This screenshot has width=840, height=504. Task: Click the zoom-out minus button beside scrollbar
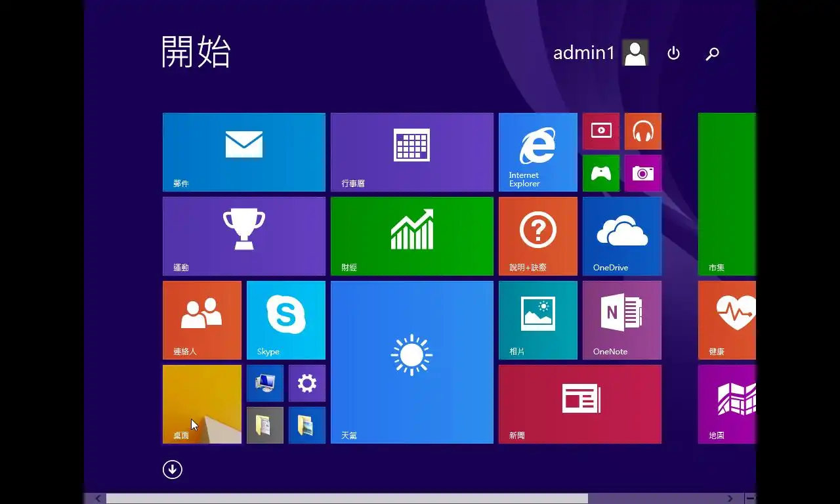(x=751, y=499)
